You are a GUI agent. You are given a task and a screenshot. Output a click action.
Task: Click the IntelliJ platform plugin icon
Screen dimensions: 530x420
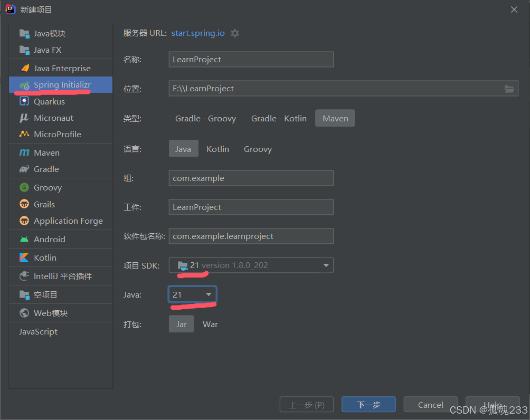[x=24, y=276]
